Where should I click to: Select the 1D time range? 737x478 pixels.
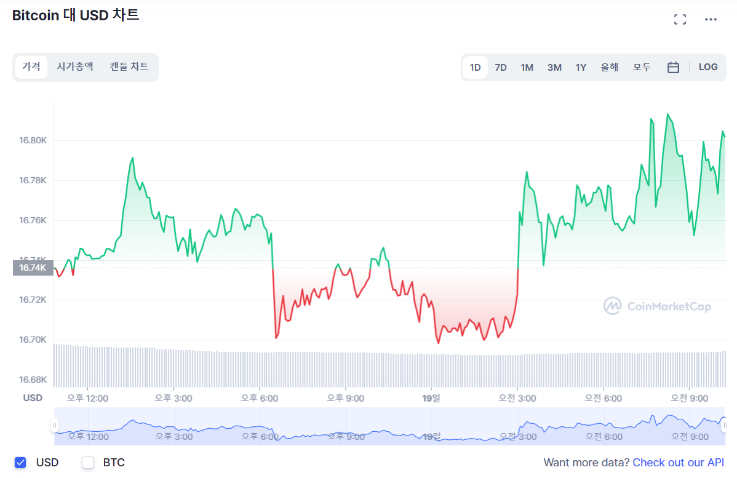point(475,67)
